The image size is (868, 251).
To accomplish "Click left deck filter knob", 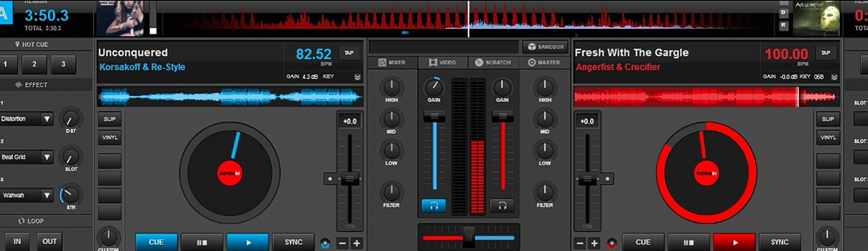I will [392, 192].
